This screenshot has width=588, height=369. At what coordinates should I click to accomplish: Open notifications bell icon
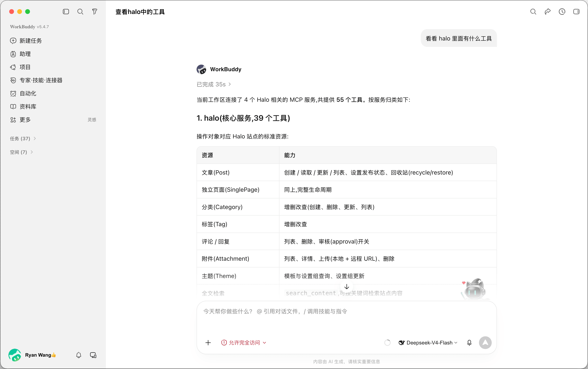[79, 355]
